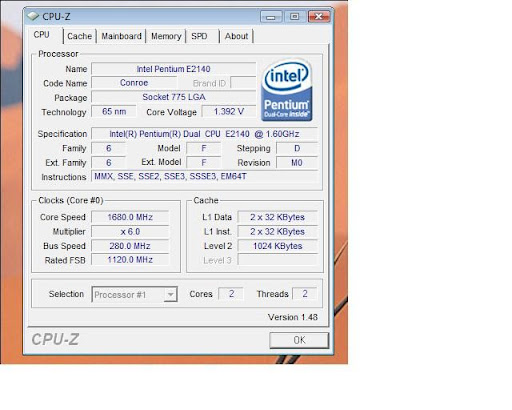Viewport: 512px width, 410px height.
Task: Click the OK button
Action: (x=299, y=340)
